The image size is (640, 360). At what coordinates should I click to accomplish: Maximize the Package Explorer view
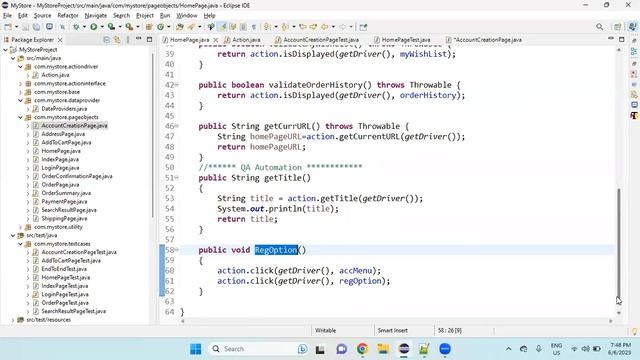pyautogui.click(x=149, y=40)
